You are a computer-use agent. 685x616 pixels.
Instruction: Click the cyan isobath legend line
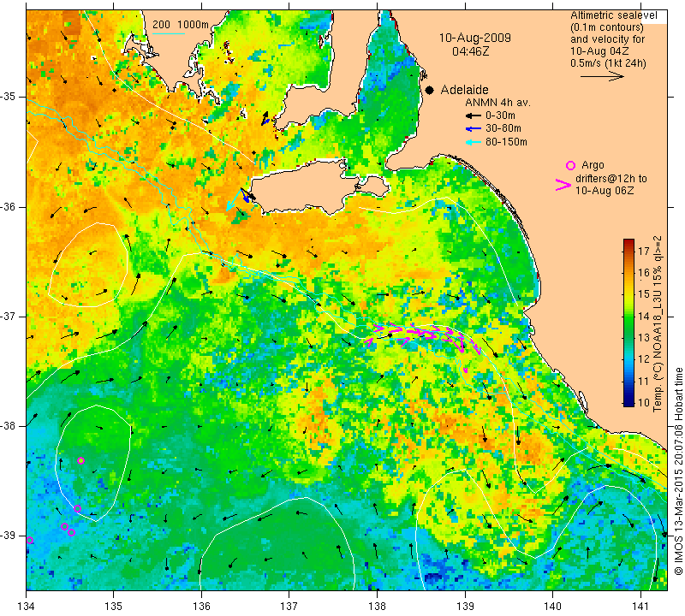tap(168, 33)
